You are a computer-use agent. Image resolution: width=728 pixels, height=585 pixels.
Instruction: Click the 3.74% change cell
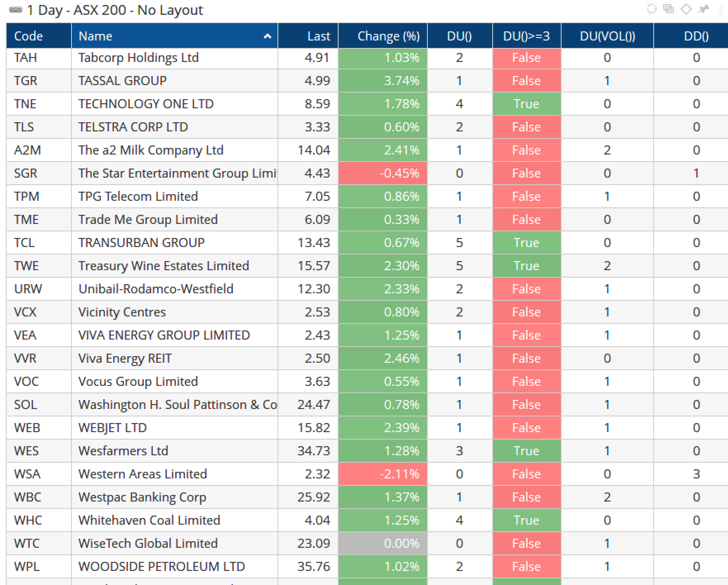click(383, 81)
